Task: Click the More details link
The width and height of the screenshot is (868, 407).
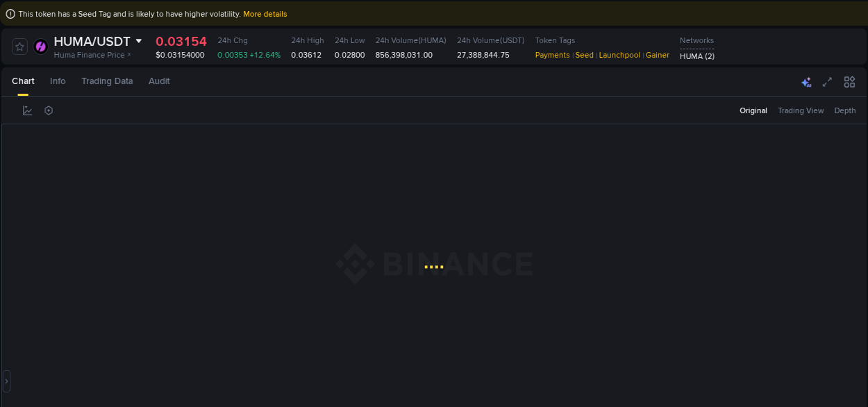Action: pos(265,13)
